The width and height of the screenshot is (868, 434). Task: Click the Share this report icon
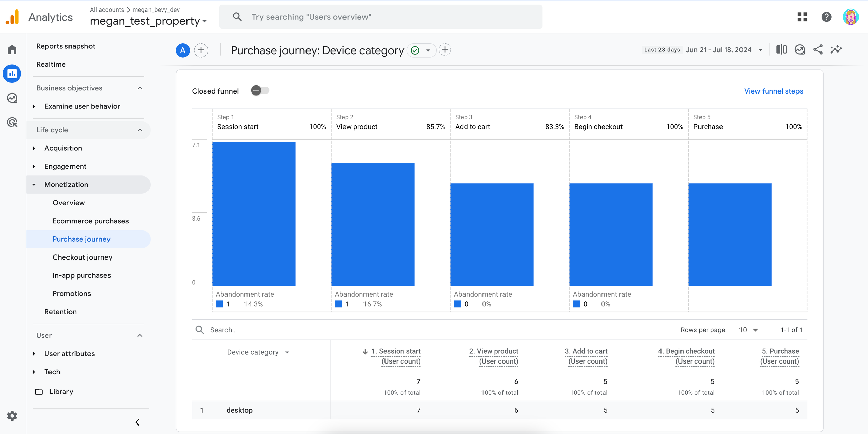point(817,50)
